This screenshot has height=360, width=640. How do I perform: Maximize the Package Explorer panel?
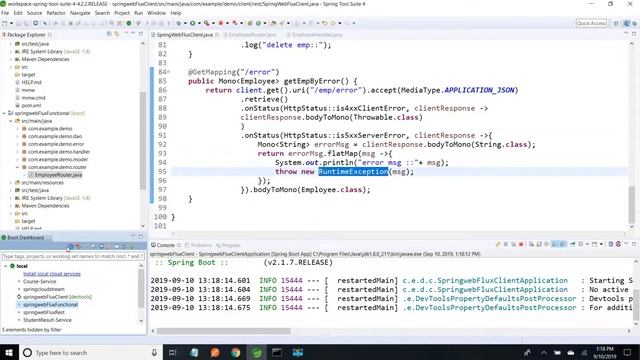pyautogui.click(x=141, y=34)
